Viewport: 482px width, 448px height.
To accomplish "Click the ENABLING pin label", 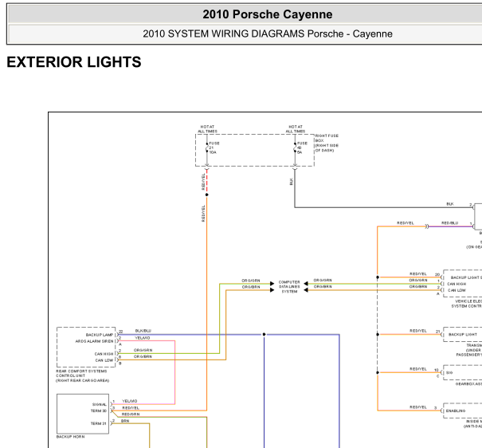I will tap(456, 411).
